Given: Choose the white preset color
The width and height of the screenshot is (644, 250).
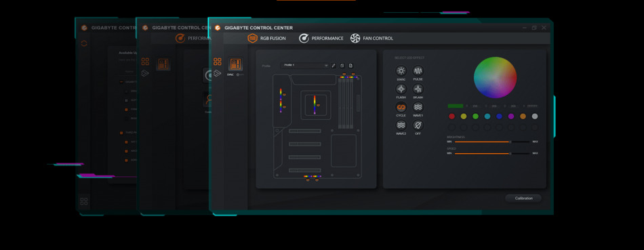Looking at the screenshot, I should coord(534,116).
